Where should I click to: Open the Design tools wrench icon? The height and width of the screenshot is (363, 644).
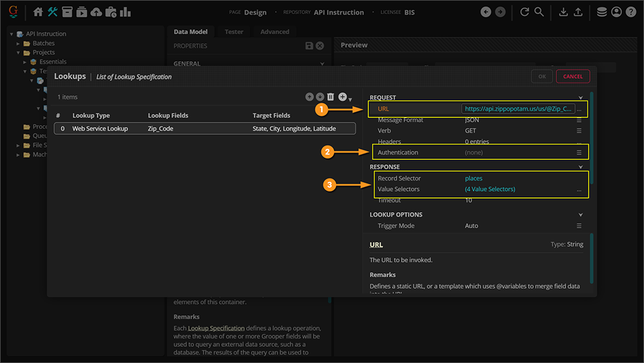click(x=53, y=12)
